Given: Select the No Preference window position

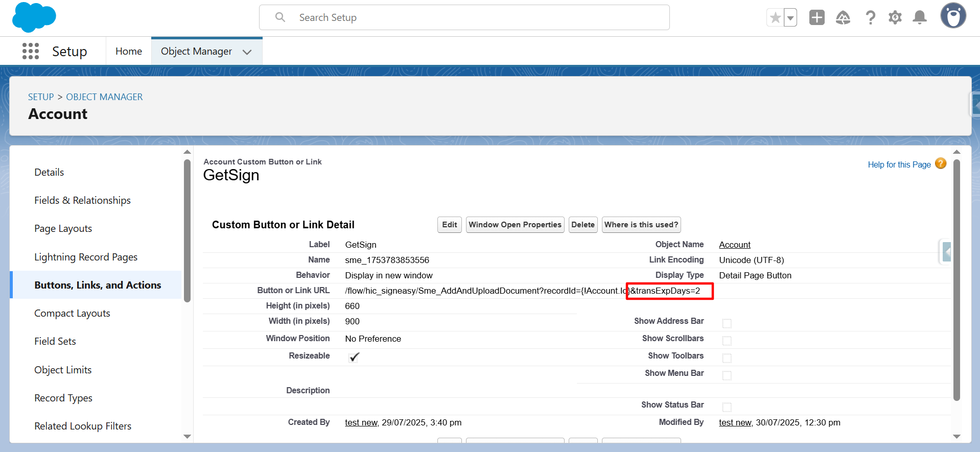Looking at the screenshot, I should 373,339.
